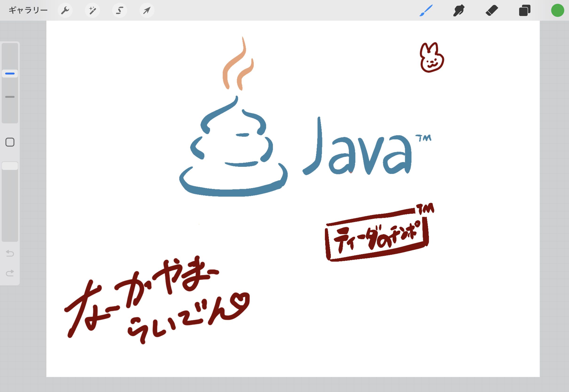Tap the blue Java lettering on canvas

pos(357,146)
